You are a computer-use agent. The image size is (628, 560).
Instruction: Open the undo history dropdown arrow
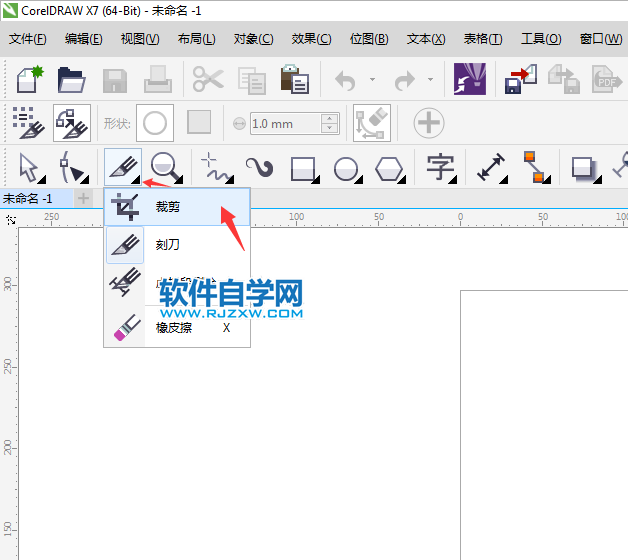[x=372, y=79]
